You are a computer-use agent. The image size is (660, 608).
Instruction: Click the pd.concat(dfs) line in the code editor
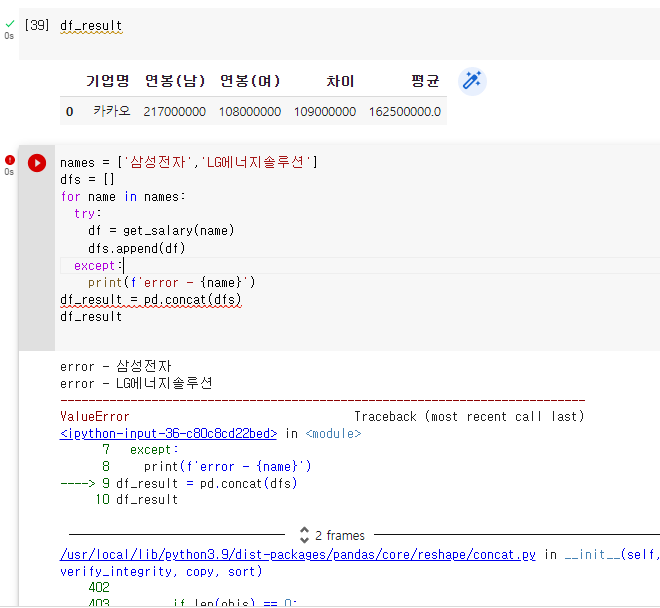(x=151, y=300)
